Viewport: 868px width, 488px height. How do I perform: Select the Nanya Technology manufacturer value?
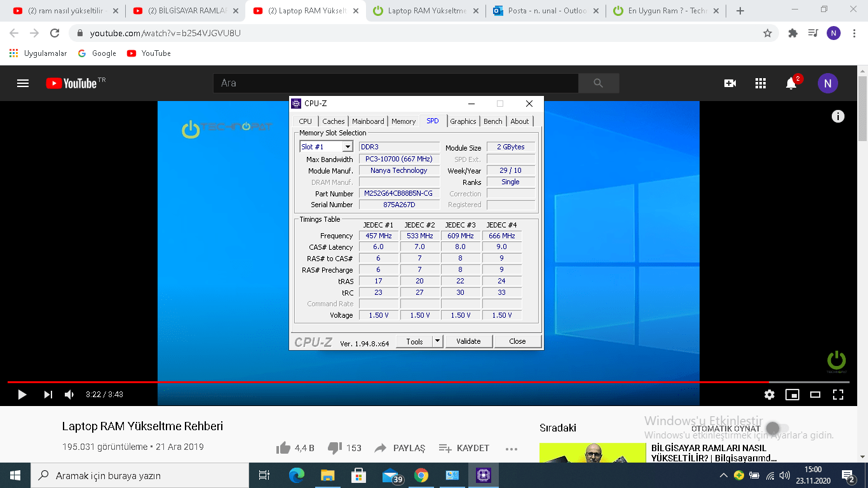click(x=399, y=170)
